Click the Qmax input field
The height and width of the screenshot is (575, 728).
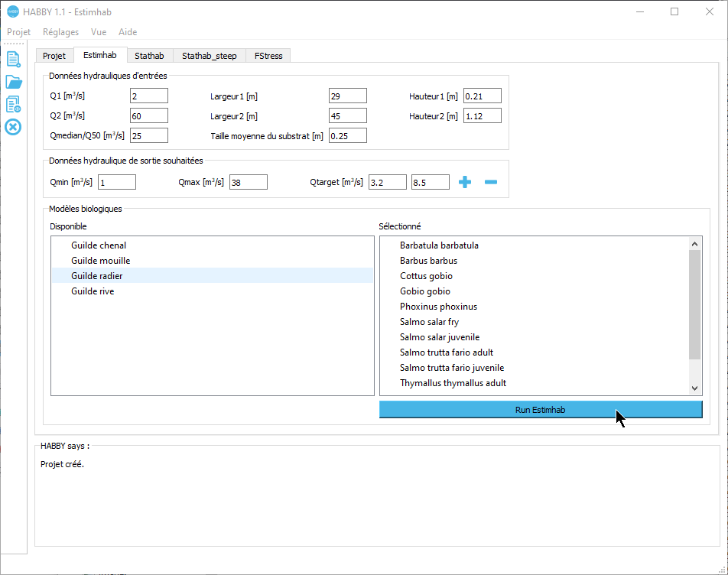coord(248,182)
